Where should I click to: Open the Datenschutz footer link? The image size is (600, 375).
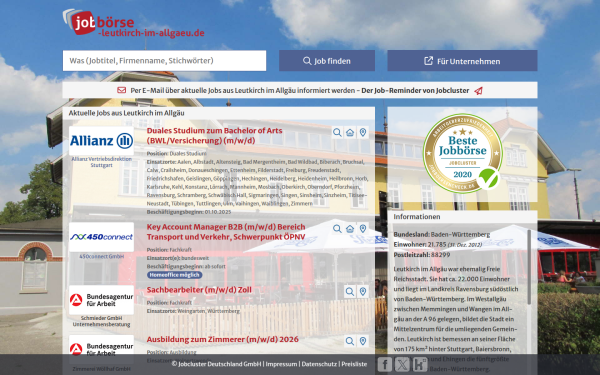tap(319, 364)
